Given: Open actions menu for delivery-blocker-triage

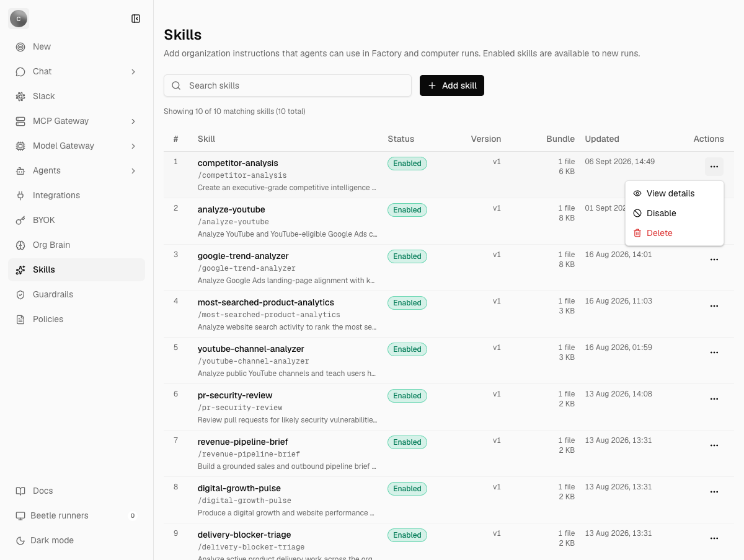Looking at the screenshot, I should click(x=714, y=538).
